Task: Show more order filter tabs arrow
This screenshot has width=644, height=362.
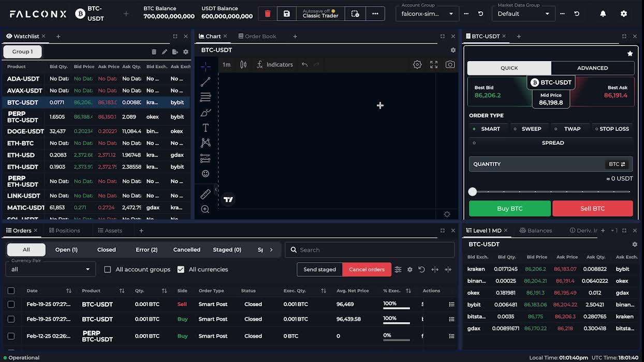Action: point(271,250)
